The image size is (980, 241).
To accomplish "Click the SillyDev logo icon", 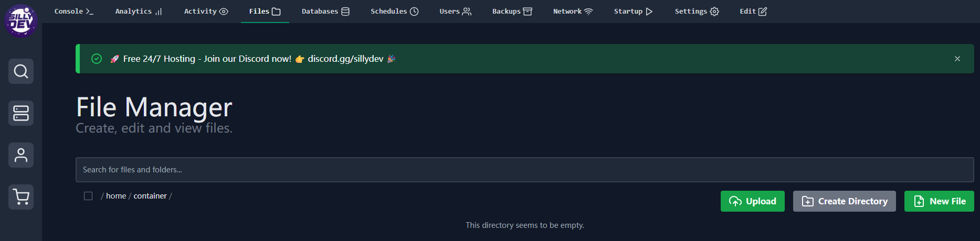I will 21,20.
